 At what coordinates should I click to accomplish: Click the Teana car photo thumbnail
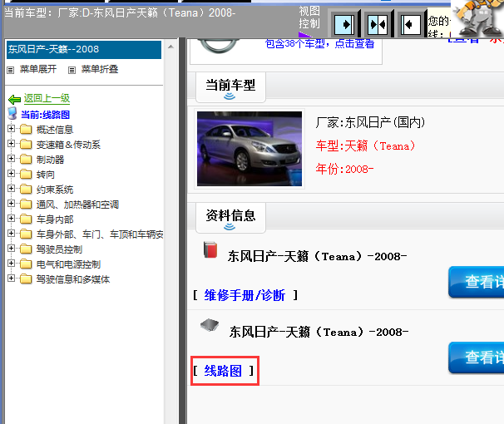250,149
